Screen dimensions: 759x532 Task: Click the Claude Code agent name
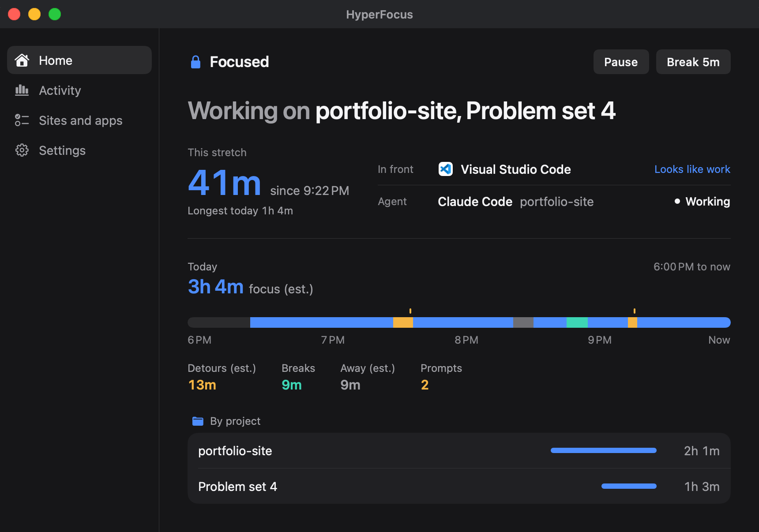pyautogui.click(x=475, y=202)
